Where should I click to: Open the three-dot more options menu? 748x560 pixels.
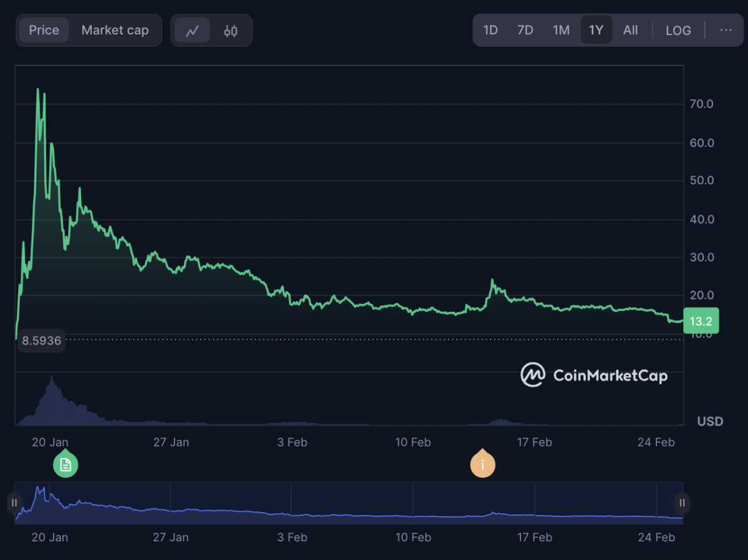(726, 30)
